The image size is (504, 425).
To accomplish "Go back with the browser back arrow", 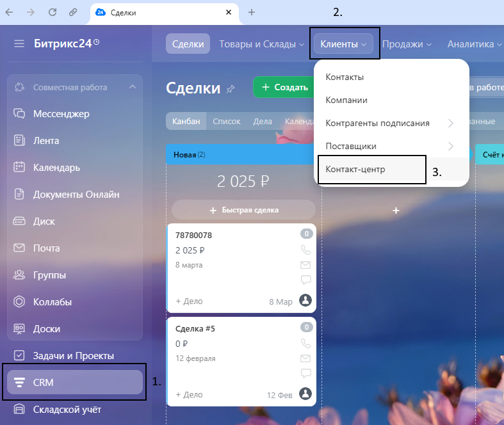I will coord(10,12).
